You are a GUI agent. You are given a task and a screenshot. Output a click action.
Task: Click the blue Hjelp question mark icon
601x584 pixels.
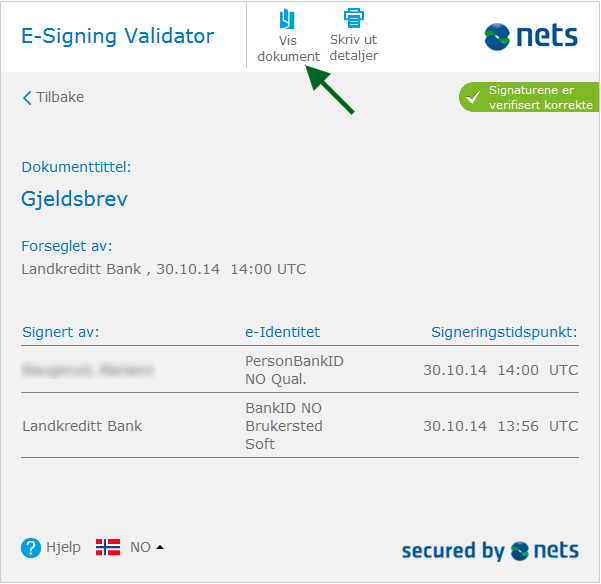31,548
